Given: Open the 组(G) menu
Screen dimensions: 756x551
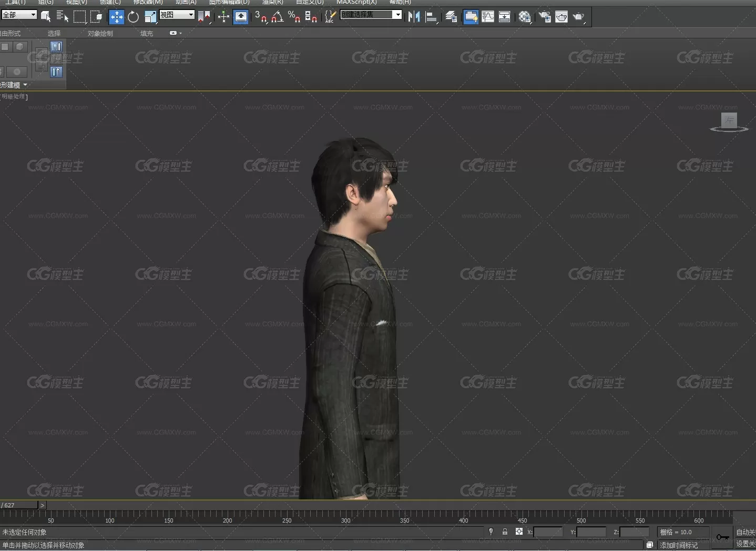Looking at the screenshot, I should click(46, 2).
